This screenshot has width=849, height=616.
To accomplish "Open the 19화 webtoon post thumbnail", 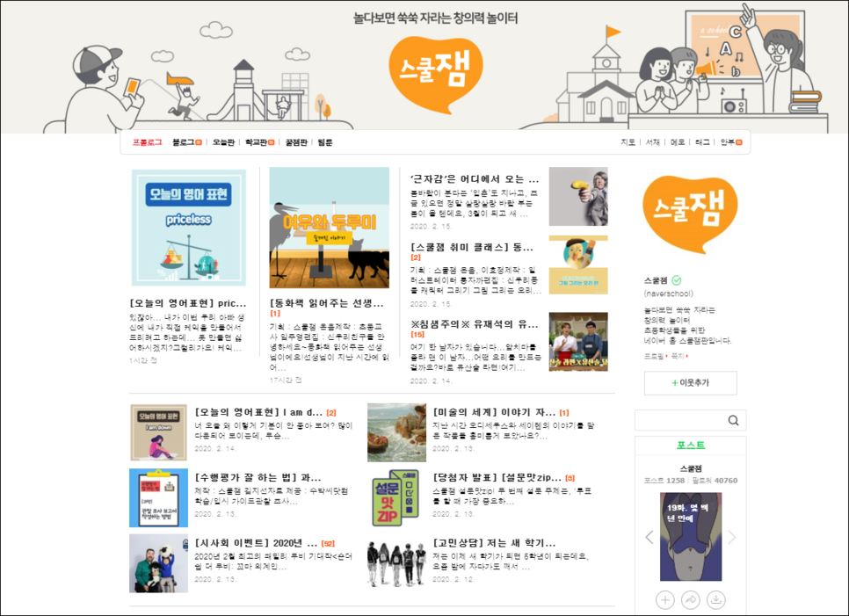I will pyautogui.click(x=690, y=536).
